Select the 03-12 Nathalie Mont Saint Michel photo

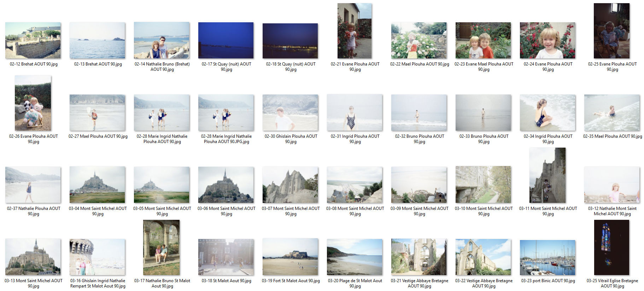tap(612, 184)
